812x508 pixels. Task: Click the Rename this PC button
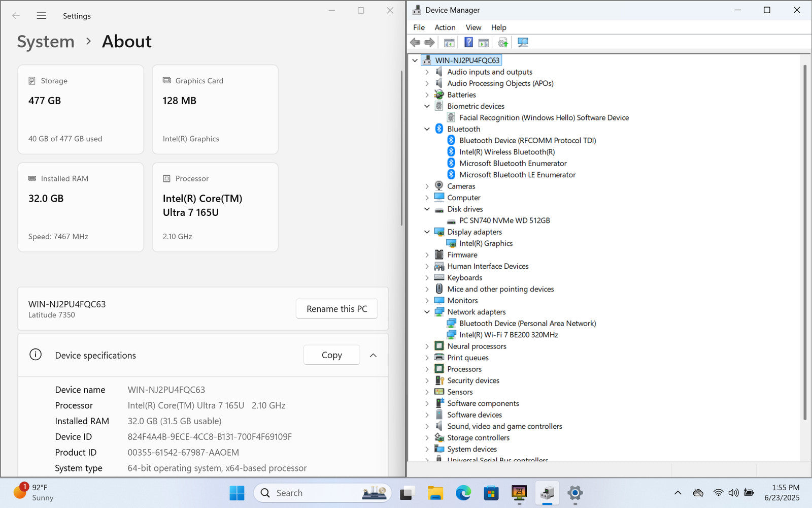tap(336, 309)
